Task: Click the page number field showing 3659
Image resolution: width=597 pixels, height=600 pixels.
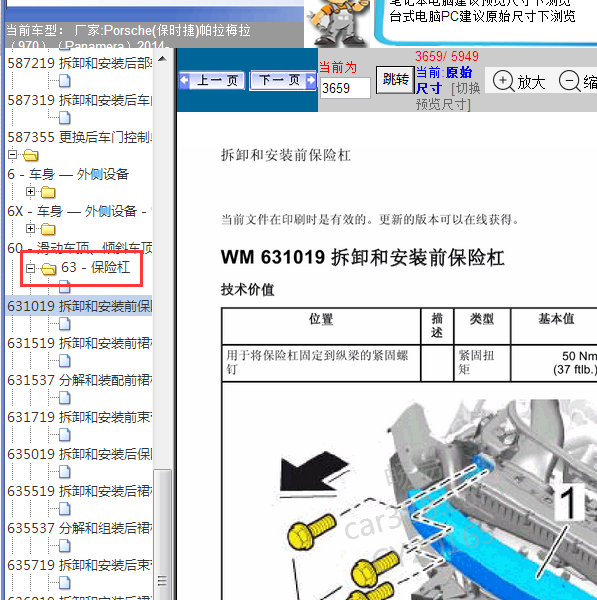Action: tap(345, 88)
